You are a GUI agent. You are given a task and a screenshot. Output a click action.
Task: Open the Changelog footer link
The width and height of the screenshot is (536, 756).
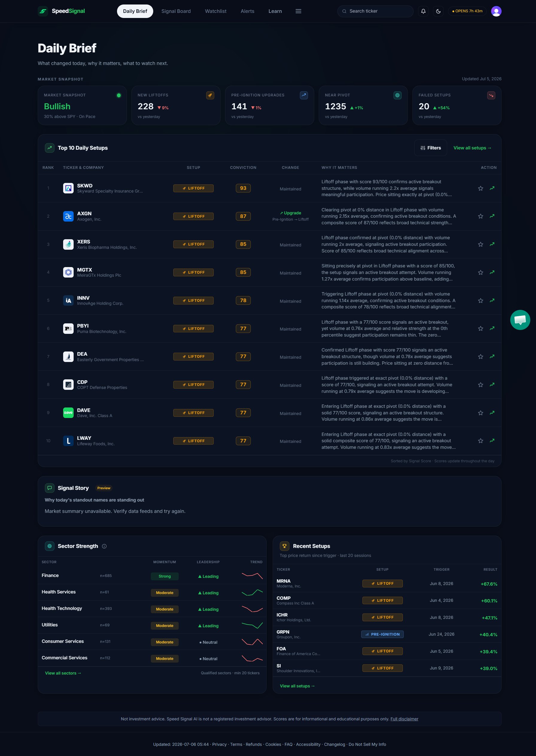coord(334,744)
